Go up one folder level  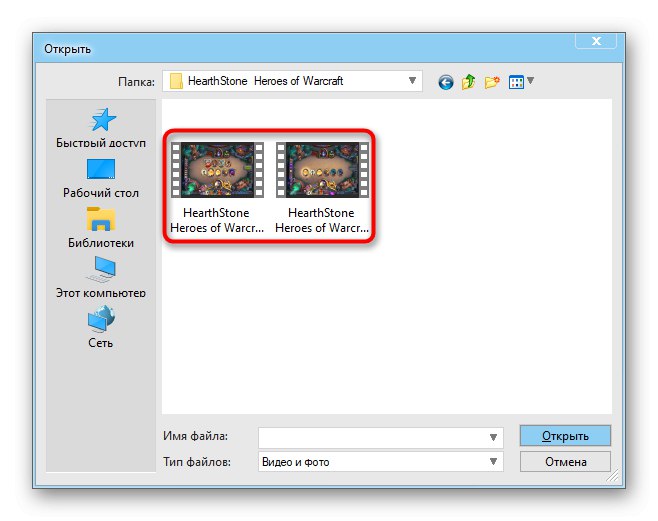[x=468, y=82]
